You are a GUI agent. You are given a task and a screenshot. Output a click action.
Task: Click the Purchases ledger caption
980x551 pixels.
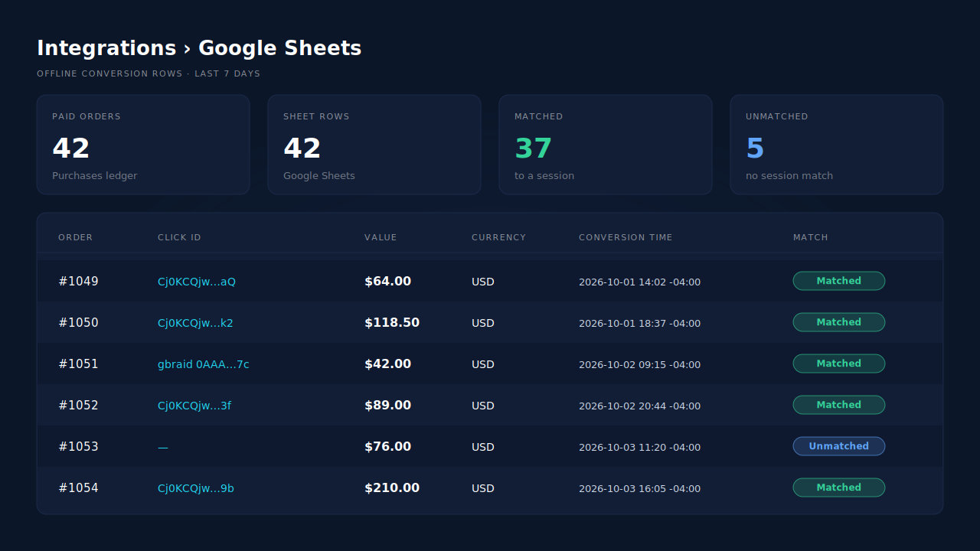click(95, 176)
